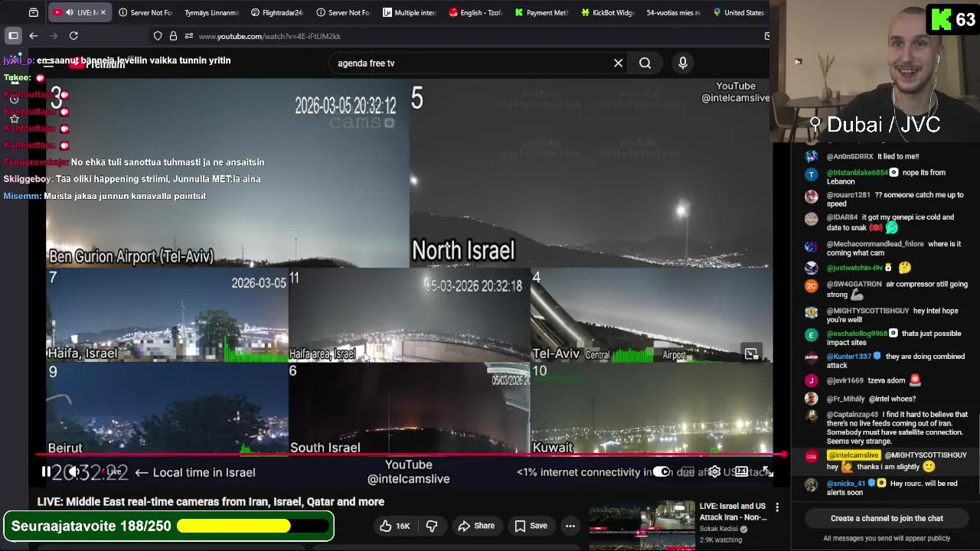Viewport: 980px width, 551px height.
Task: Click the 'Kuwait' camera feed
Action: [x=652, y=409]
